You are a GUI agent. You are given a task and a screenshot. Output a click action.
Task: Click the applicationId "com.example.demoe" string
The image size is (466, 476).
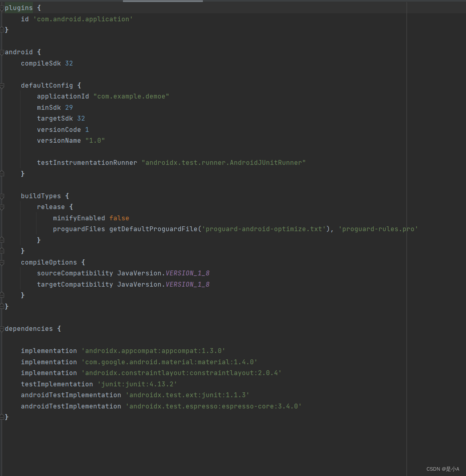(x=131, y=96)
